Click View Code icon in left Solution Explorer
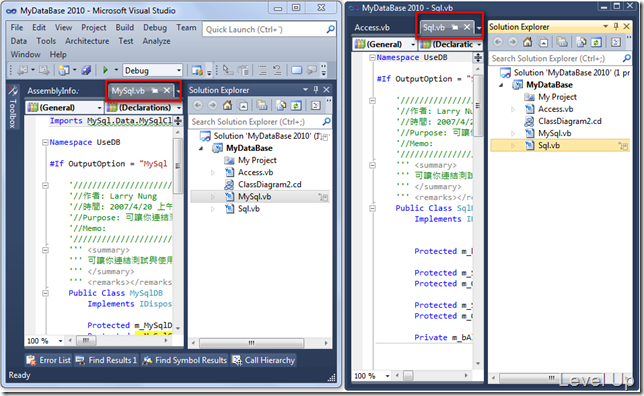The width and height of the screenshot is (644, 396). coord(315,106)
